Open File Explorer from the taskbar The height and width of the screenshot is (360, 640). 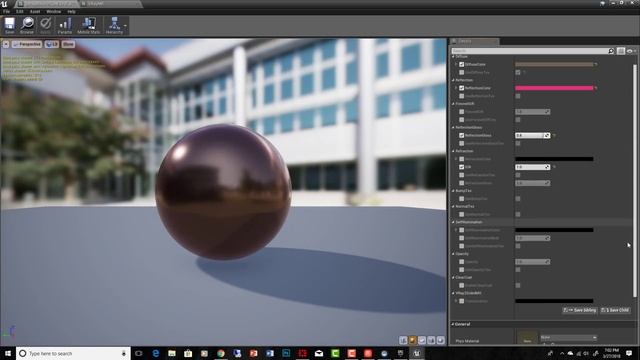(172, 353)
